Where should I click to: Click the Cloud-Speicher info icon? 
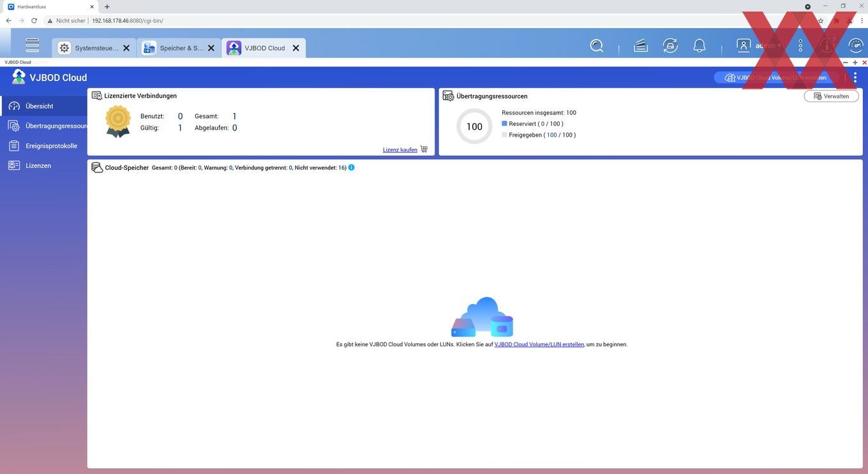coord(352,167)
